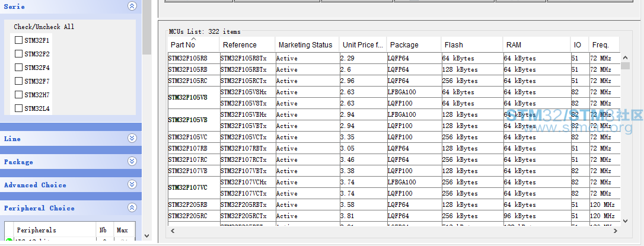Image resolution: width=644 pixels, height=246 pixels.
Task: Select the STM32F105RB part row
Action: (394, 69)
